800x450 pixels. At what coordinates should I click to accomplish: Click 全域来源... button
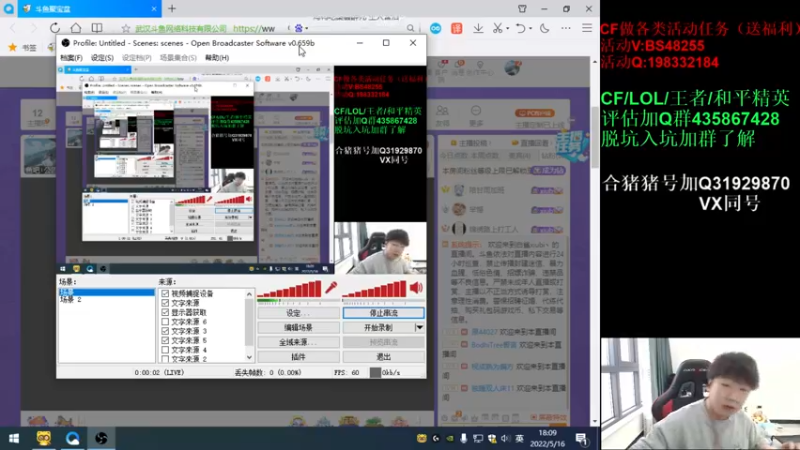298,342
